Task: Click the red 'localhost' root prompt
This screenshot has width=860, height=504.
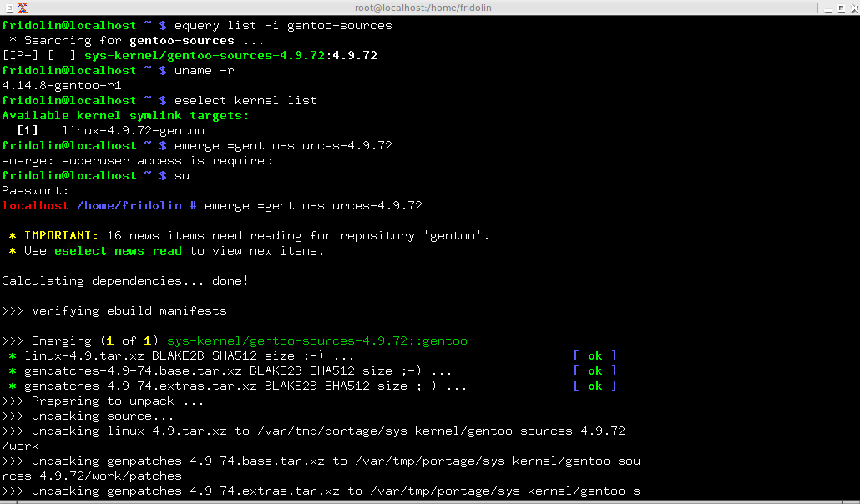Action: click(x=36, y=205)
